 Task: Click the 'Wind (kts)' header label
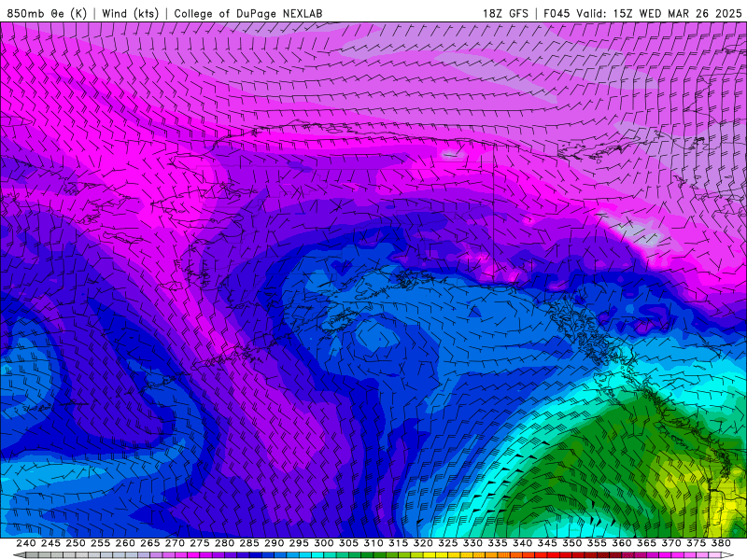click(130, 13)
